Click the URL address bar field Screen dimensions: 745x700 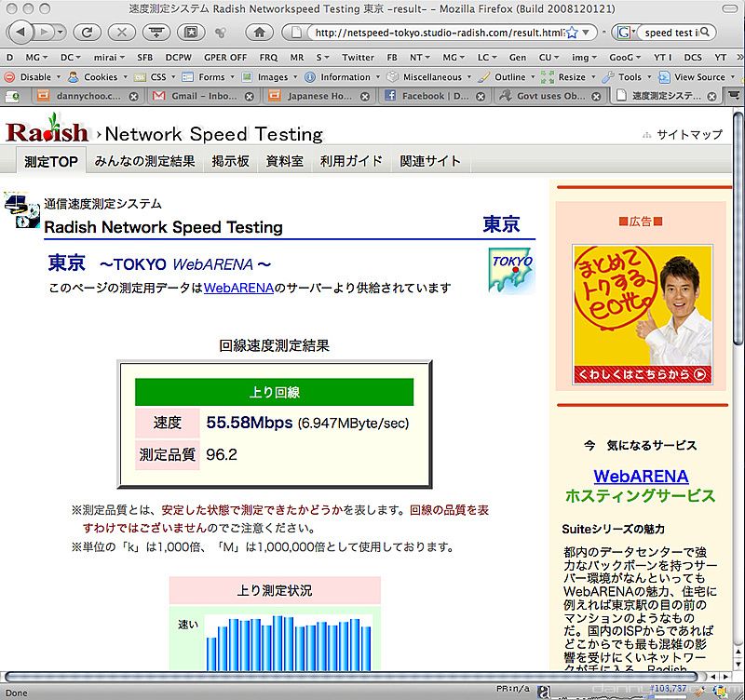tap(438, 33)
